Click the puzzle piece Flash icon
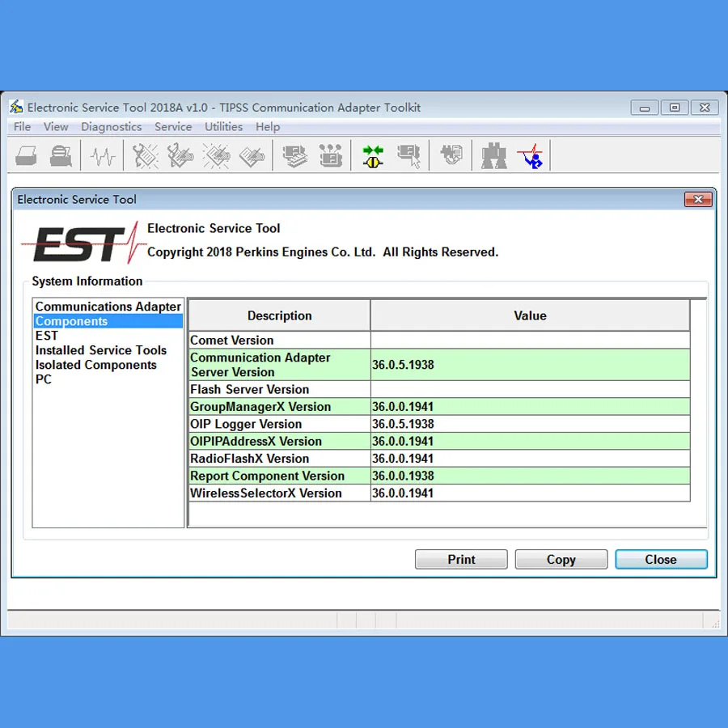This screenshot has width=728, height=728. pos(451,155)
